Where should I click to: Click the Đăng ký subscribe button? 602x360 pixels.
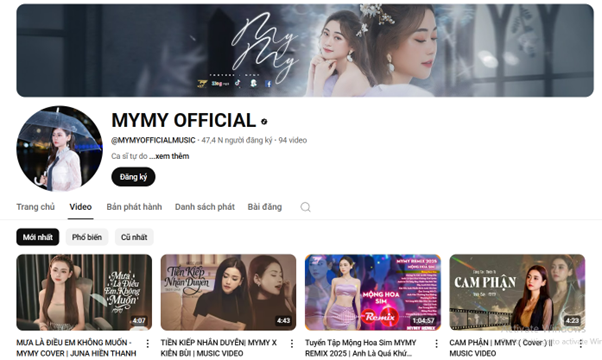[x=133, y=177]
